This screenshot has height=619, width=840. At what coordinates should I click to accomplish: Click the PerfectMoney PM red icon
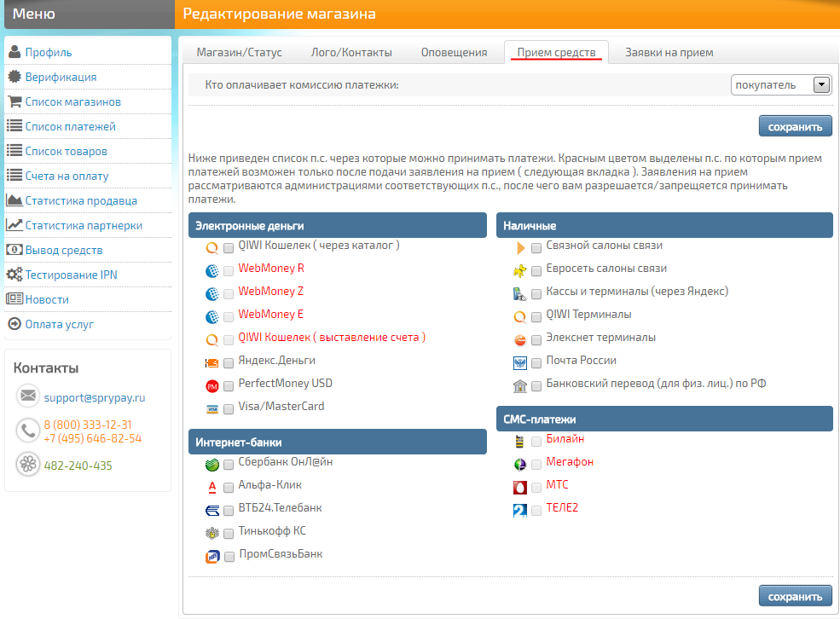click(212, 385)
